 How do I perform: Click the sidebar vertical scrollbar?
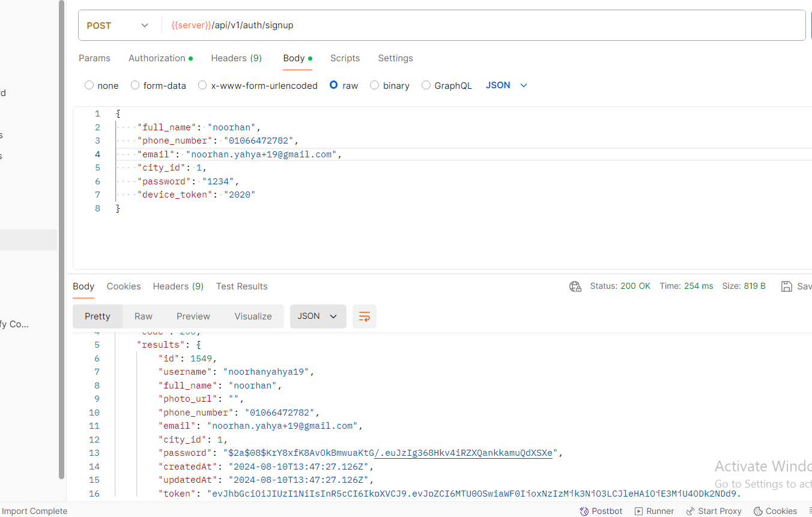point(61,240)
